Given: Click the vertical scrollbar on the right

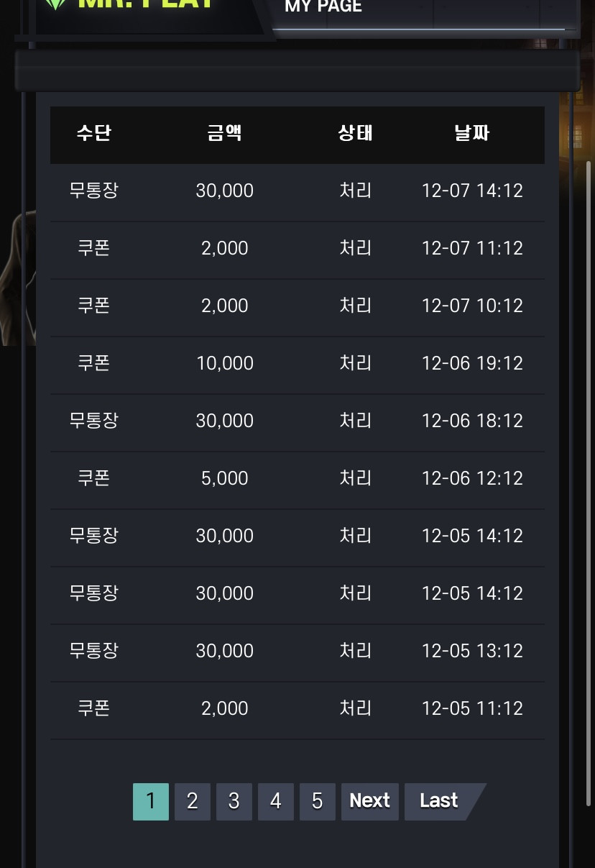Looking at the screenshot, I should [589, 482].
